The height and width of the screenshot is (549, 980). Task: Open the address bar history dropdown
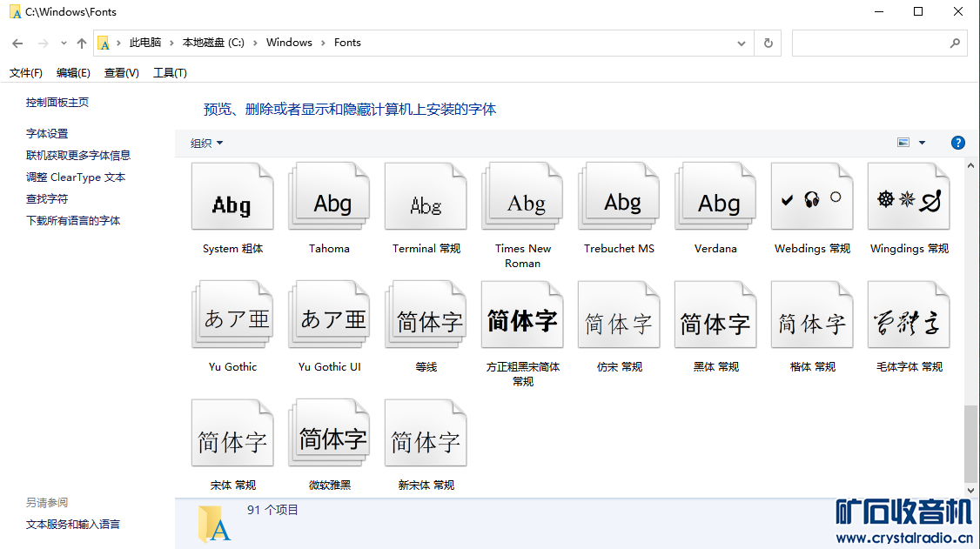click(x=742, y=44)
